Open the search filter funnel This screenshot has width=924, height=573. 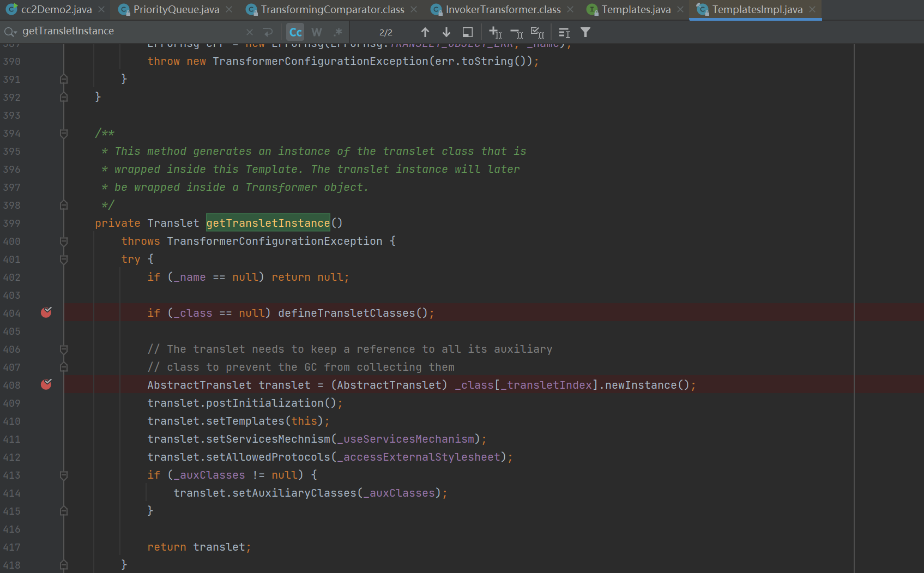(x=585, y=32)
